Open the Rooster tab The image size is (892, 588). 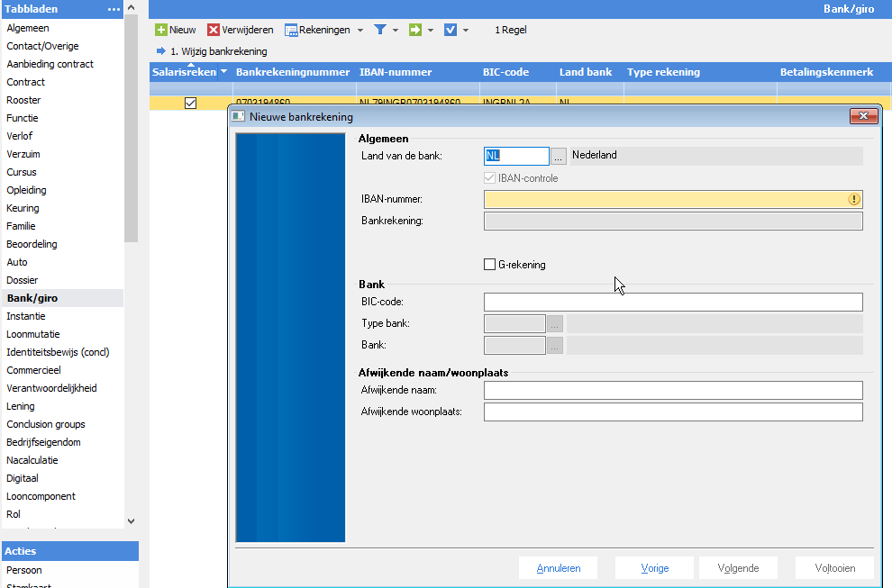click(23, 100)
